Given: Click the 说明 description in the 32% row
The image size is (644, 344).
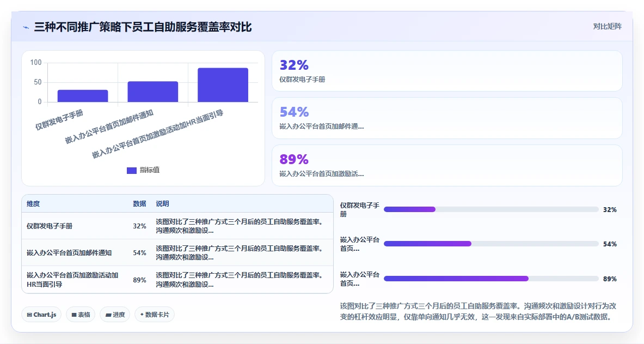Looking at the screenshot, I should (x=240, y=226).
